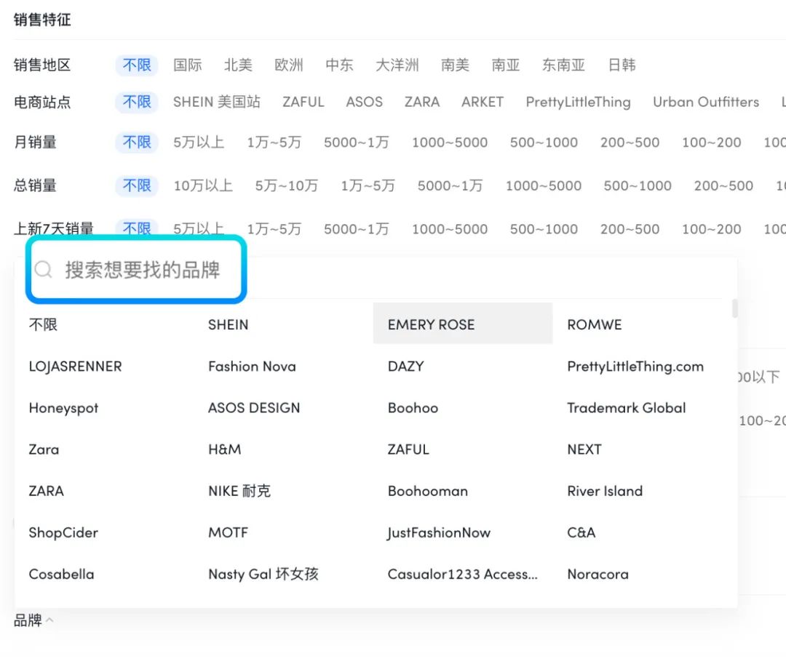This screenshot has width=786, height=672.
Task: Collapse the 品牌 dropdown chevron
Action: (x=49, y=620)
